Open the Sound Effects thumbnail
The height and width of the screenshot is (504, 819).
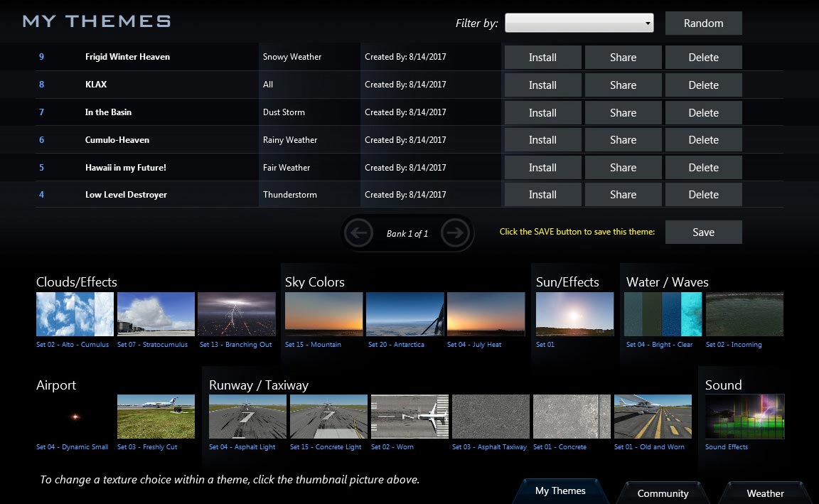coord(745,416)
